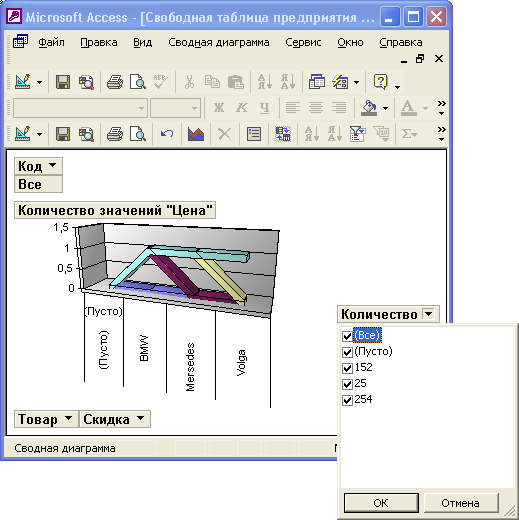Open Print Preview in the top toolbar

point(138,82)
